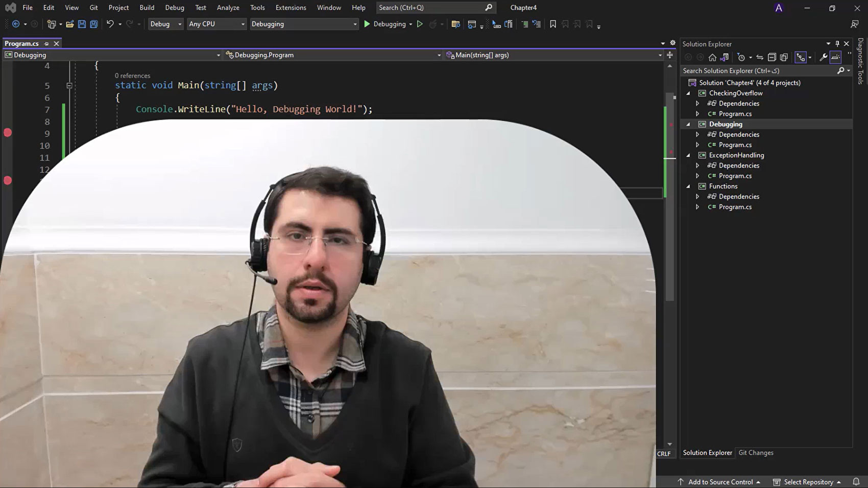
Task: Pin the Solution Explorer panel
Action: coord(837,44)
